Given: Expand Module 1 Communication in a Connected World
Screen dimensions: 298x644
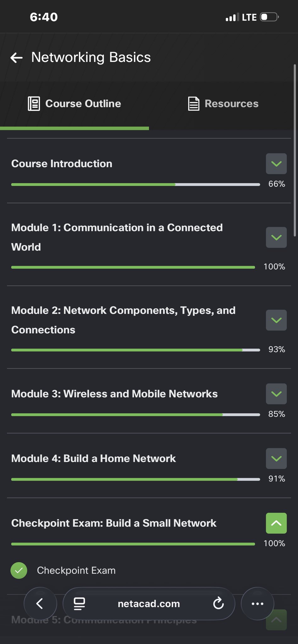Looking at the screenshot, I should pyautogui.click(x=276, y=237).
